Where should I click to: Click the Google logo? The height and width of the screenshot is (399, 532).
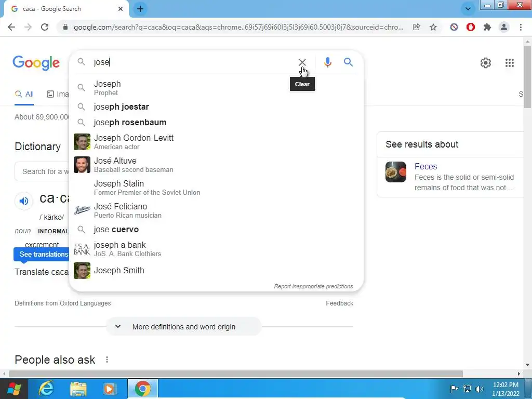point(36,63)
